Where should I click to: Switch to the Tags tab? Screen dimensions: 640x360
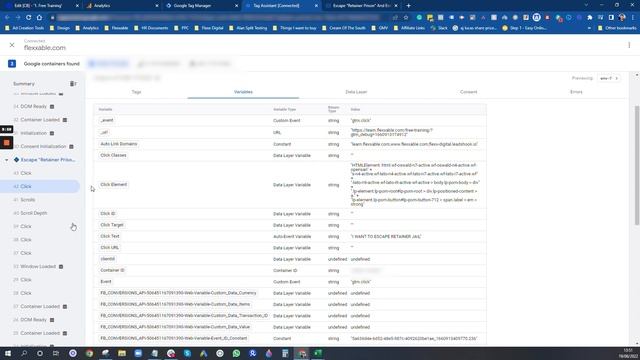136,92
